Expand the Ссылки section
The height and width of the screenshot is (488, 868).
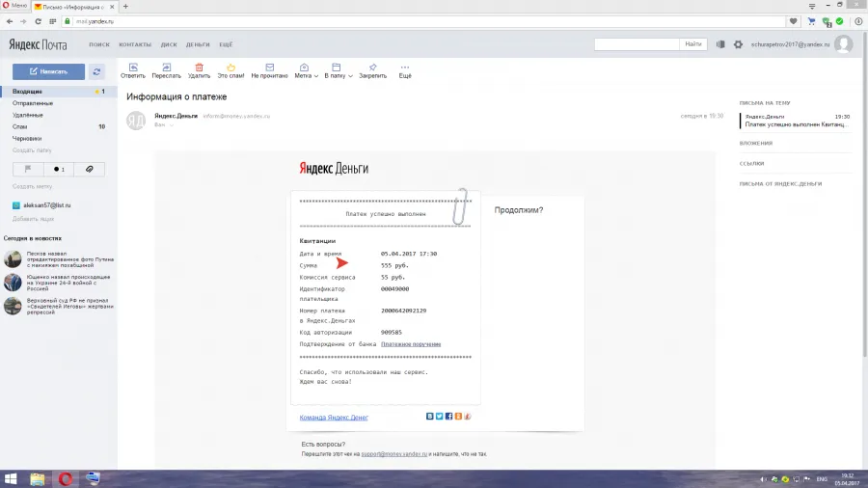tap(751, 164)
